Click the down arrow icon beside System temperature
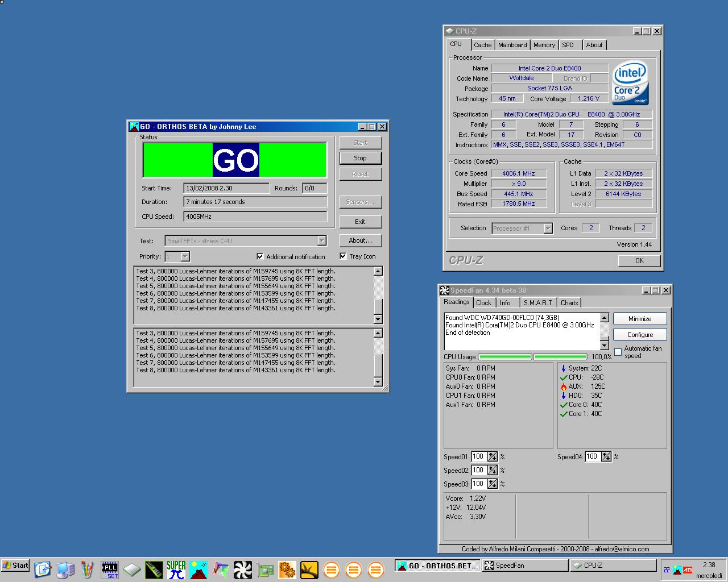Screen dimensions: 728x582 [x=564, y=368]
